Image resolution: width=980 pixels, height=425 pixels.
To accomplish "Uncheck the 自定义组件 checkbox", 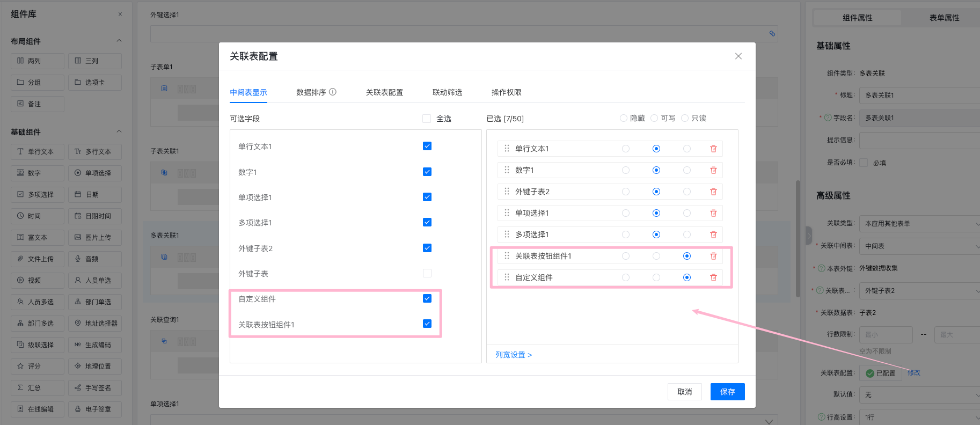I will [427, 298].
